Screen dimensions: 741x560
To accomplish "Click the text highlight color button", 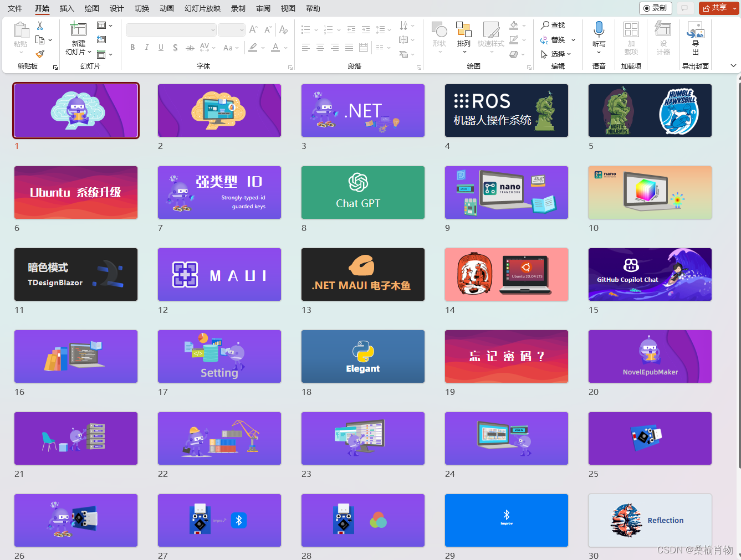I will tap(253, 48).
